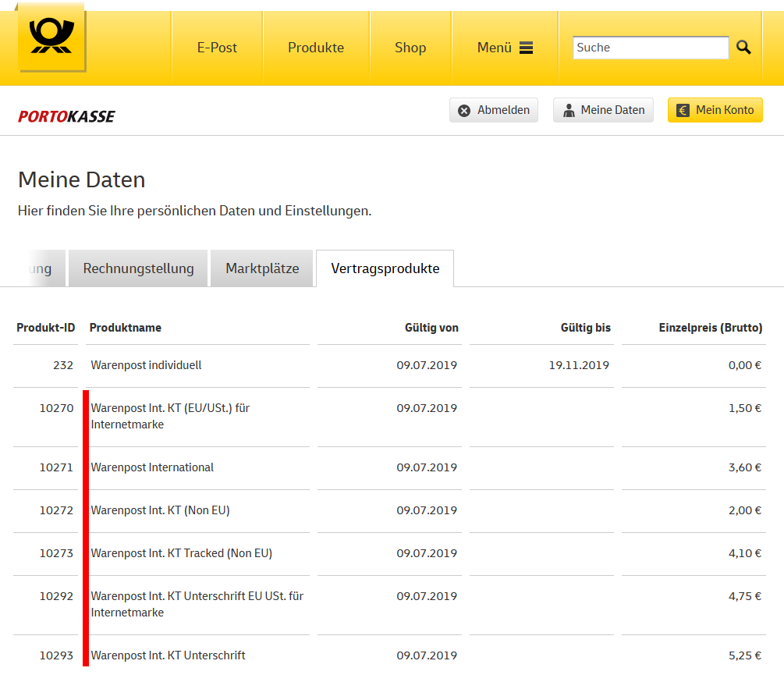
Task: Click the price 4,75 €
Action: tap(744, 596)
